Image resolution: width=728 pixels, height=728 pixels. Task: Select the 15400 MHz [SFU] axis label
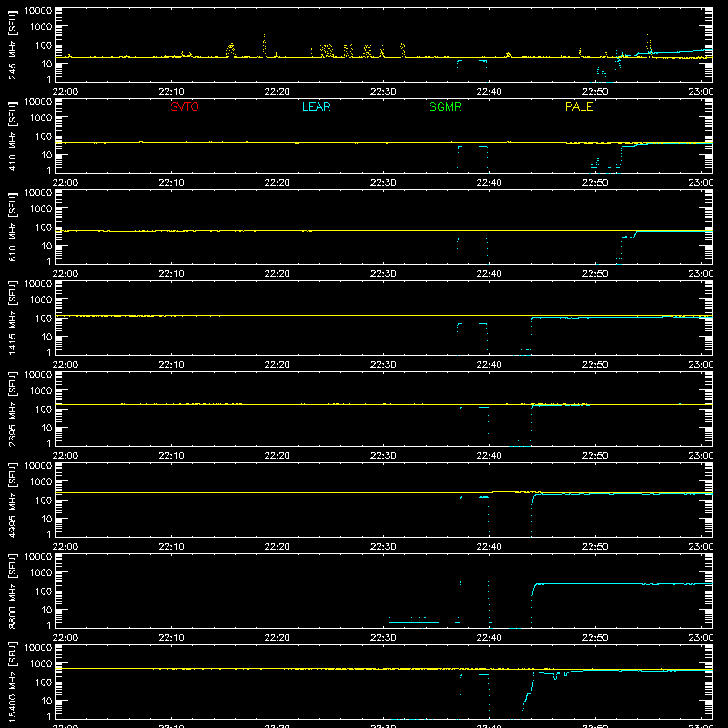click(12, 682)
